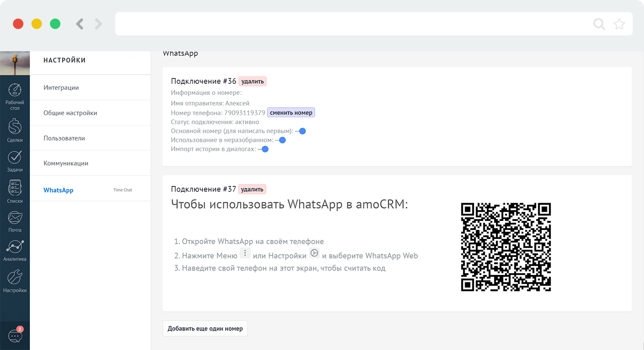Select WhatsApp Time Chat menu item
Viewport: 644px width, 350px height.
pos(90,190)
